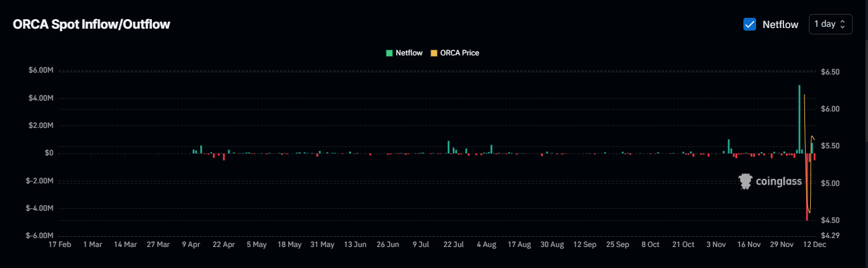Click the tall green bar in early November
The image size is (868, 268).
(x=729, y=146)
